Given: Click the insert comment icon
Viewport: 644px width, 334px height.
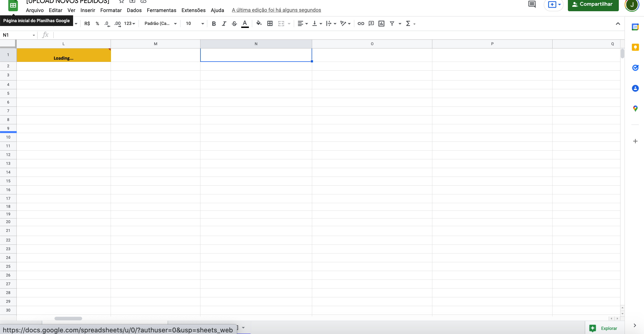Looking at the screenshot, I should click(371, 24).
